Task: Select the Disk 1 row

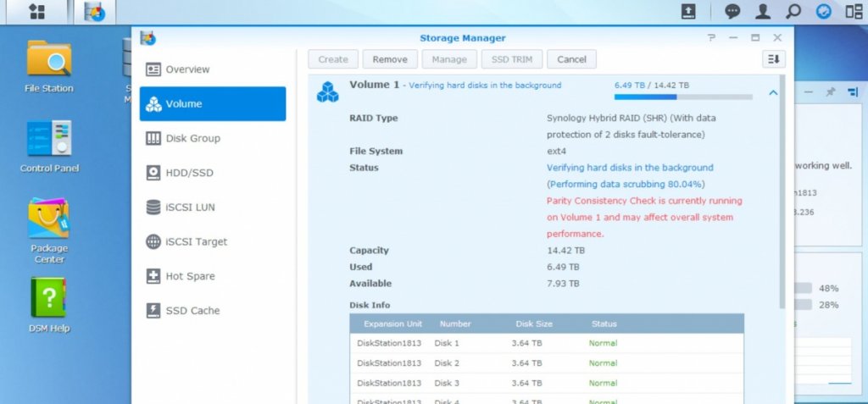Action: [x=547, y=343]
